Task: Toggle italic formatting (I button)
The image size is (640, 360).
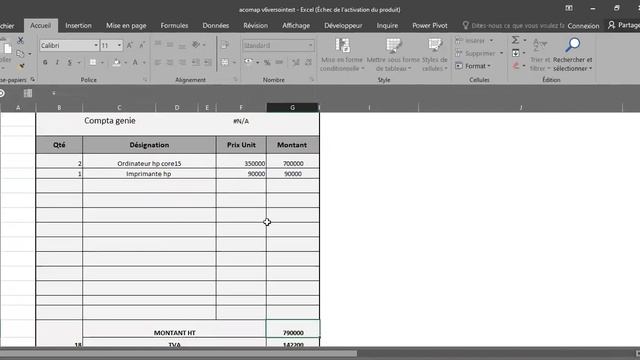Action: [x=57, y=62]
